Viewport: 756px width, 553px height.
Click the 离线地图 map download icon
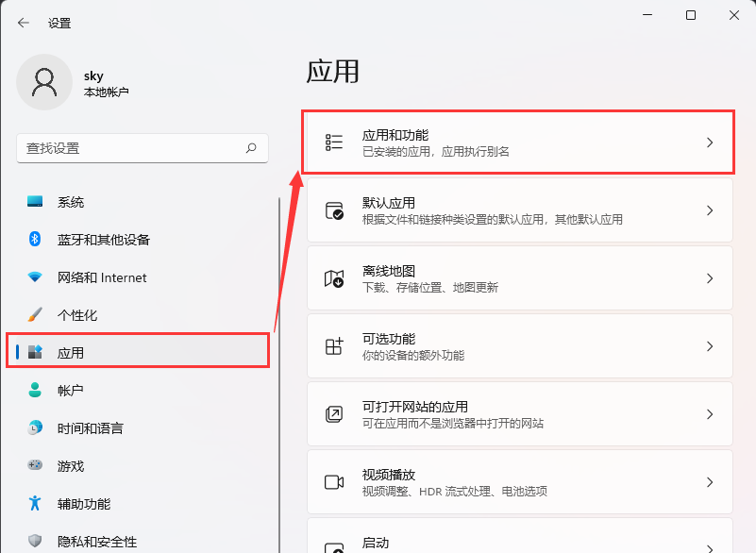pos(332,277)
